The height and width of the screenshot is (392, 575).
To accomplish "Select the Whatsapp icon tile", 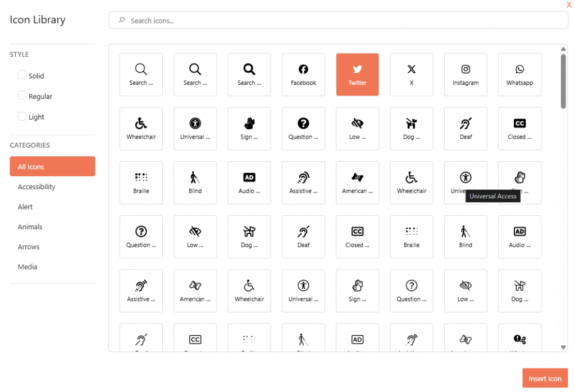I will 519,75.
